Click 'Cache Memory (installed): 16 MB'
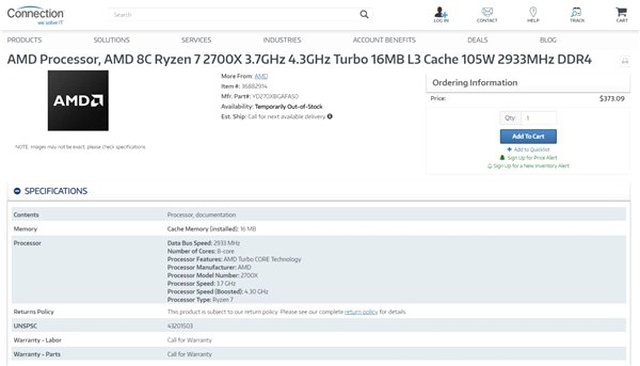This screenshot has width=640, height=366. [212, 229]
